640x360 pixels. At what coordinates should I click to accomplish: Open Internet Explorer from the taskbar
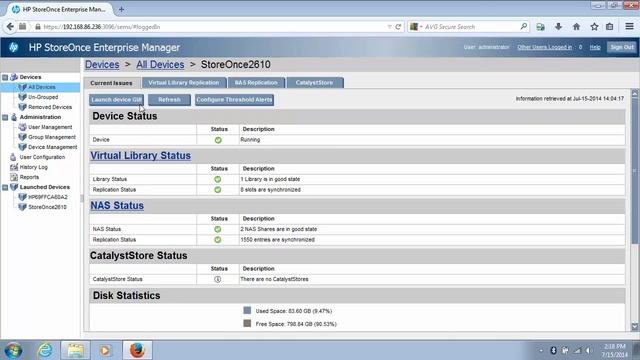pyautogui.click(x=44, y=350)
